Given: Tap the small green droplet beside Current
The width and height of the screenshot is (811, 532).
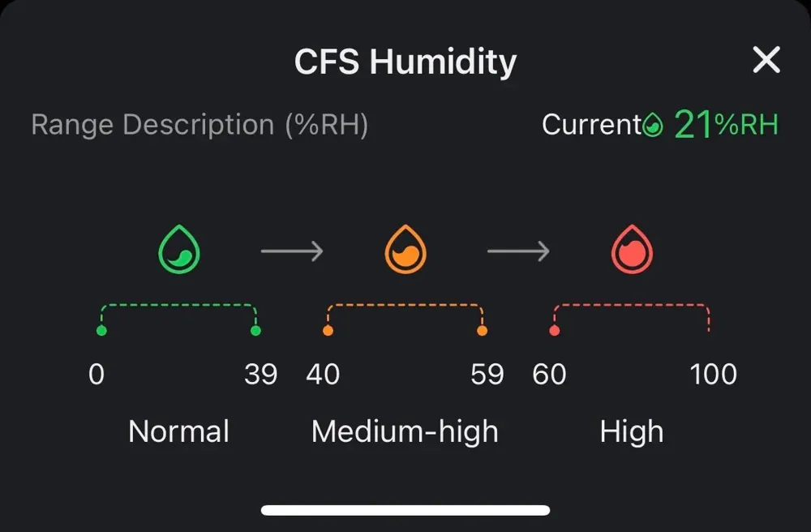Looking at the screenshot, I should pos(653,125).
